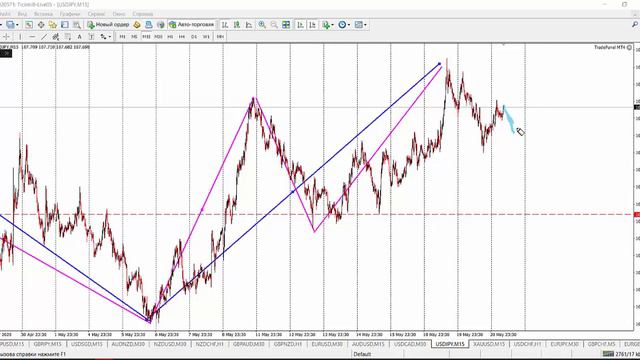Open the Data Window icon
The image size is (640, 360).
(41, 25)
